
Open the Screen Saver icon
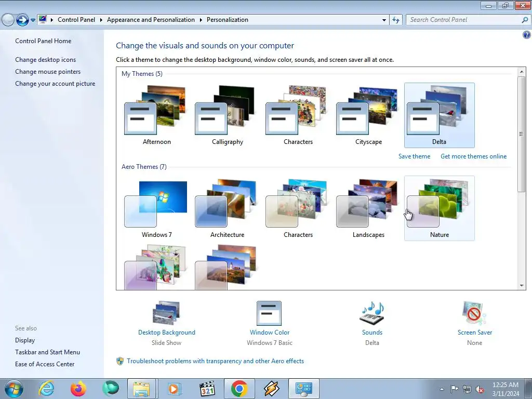click(x=474, y=313)
